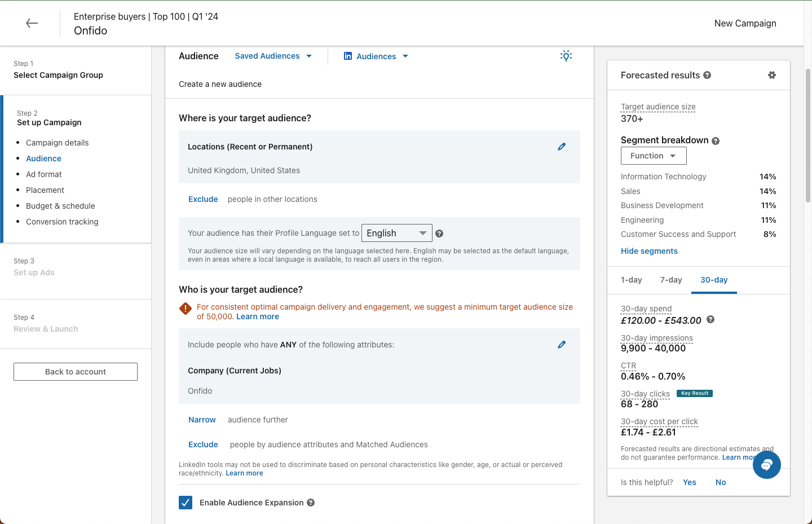This screenshot has height=524, width=812.
Task: Click the page vertical scrollbar
Action: click(x=808, y=135)
